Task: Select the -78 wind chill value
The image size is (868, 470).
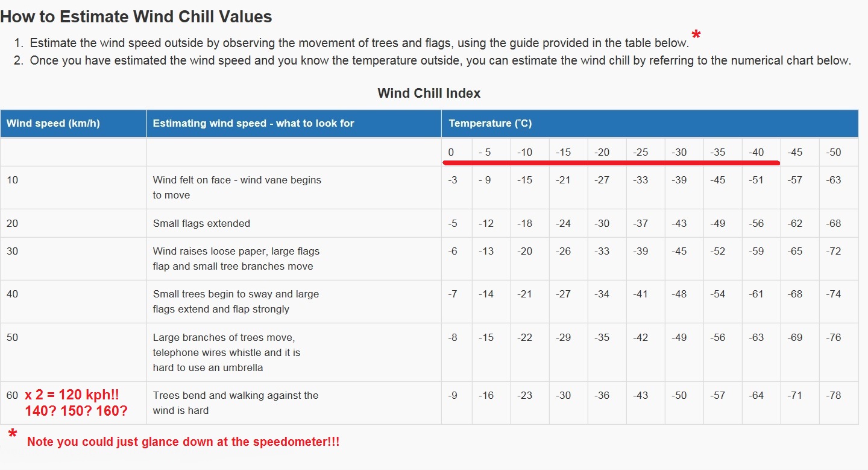Action: (834, 395)
